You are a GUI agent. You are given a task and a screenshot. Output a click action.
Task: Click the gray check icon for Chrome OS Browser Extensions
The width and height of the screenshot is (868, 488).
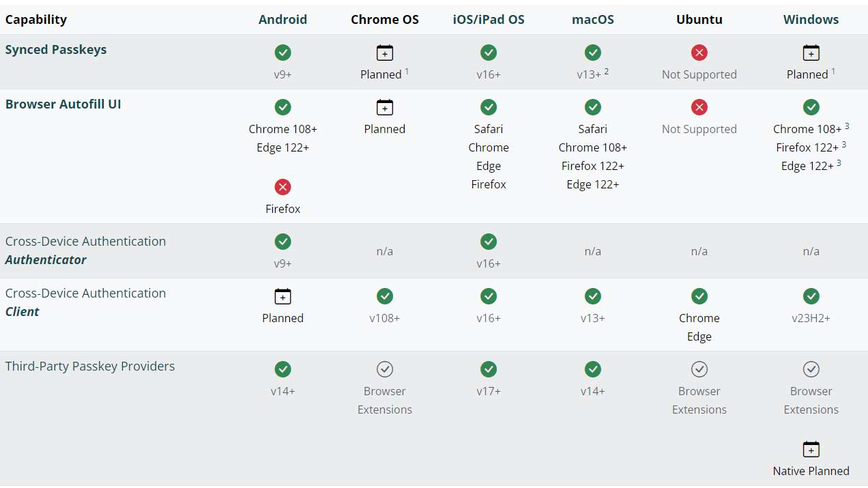tap(385, 369)
